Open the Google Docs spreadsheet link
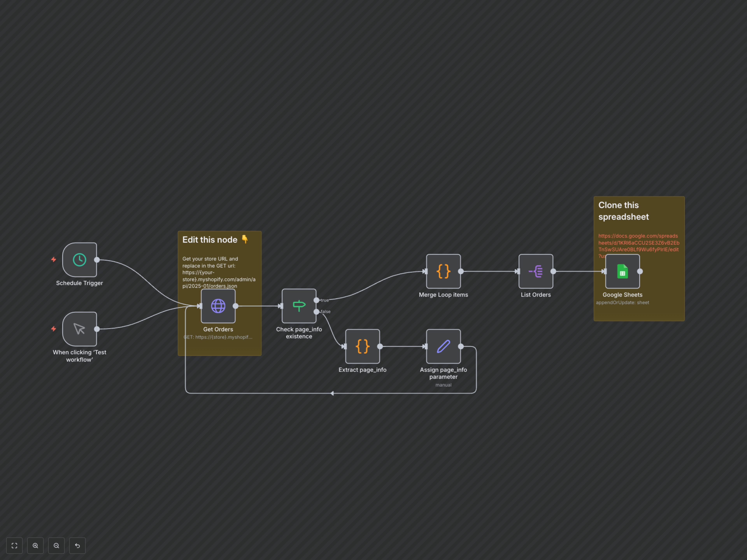The image size is (747, 560). pos(638,243)
